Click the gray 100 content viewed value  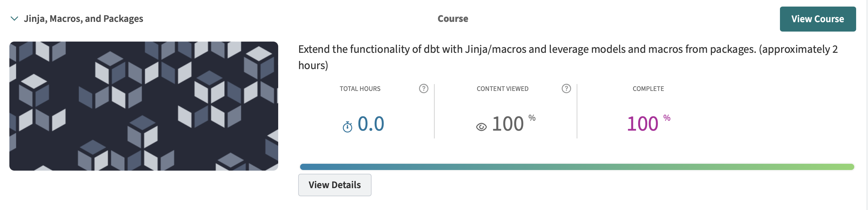(507, 124)
